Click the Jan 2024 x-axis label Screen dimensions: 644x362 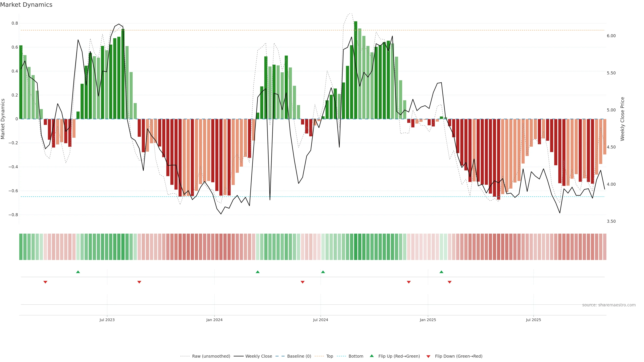(x=214, y=320)
